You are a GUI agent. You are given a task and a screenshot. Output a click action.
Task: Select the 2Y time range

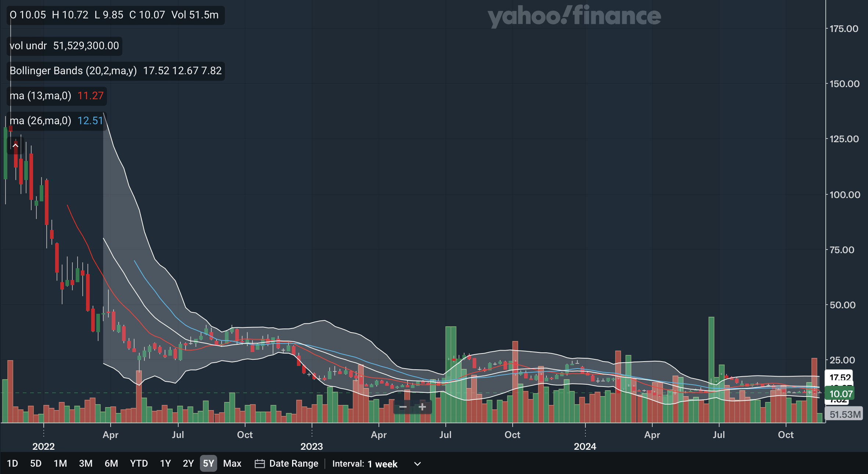tap(188, 464)
